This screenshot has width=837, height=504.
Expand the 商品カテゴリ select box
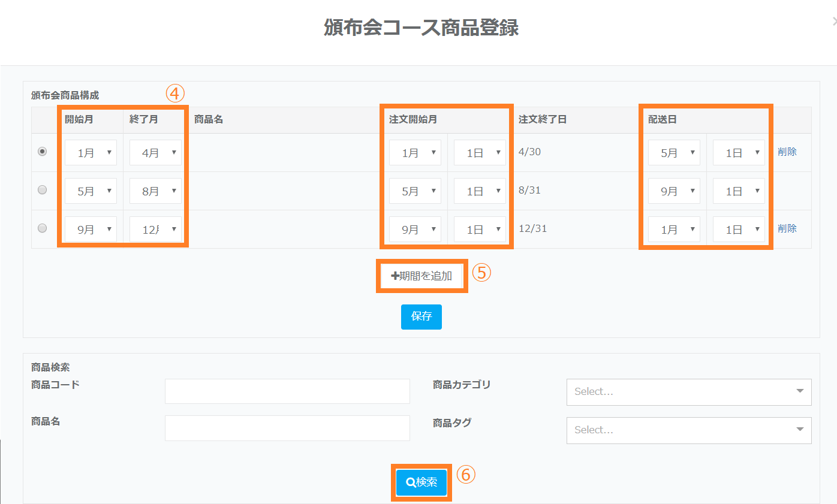coord(688,392)
